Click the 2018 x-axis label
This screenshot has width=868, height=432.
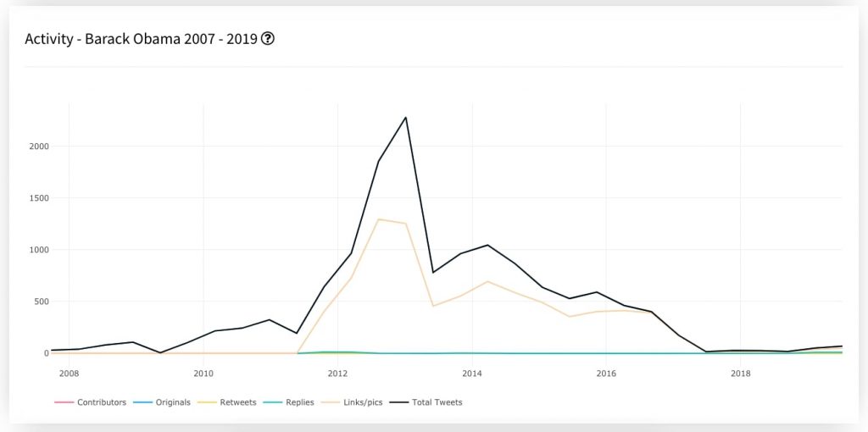741,374
